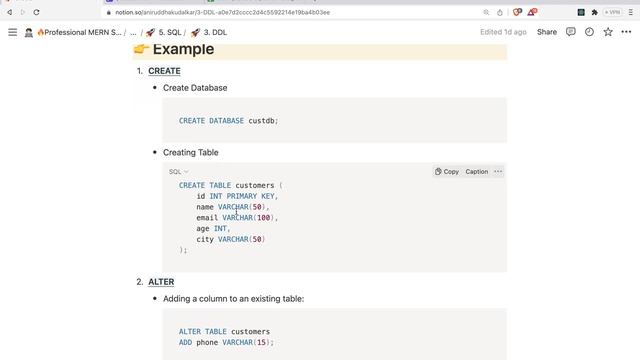Click the browser forward arrow

pyautogui.click(x=23, y=12)
